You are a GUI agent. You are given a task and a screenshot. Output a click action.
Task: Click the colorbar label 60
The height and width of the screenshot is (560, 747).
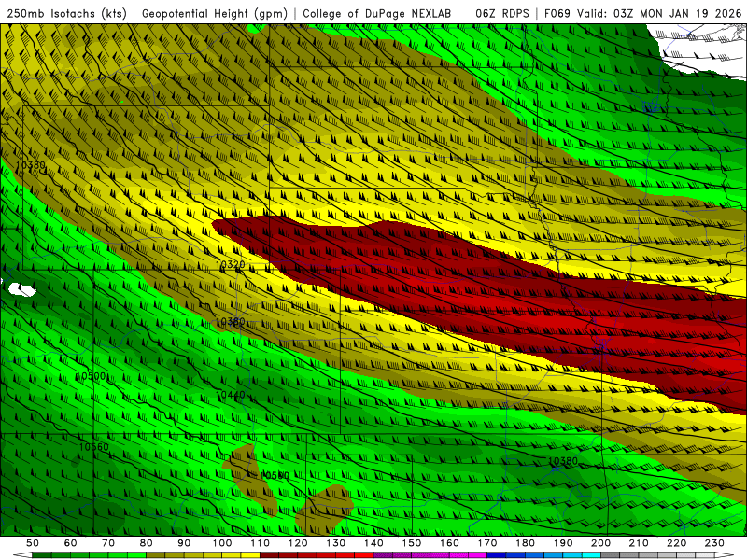pos(70,543)
